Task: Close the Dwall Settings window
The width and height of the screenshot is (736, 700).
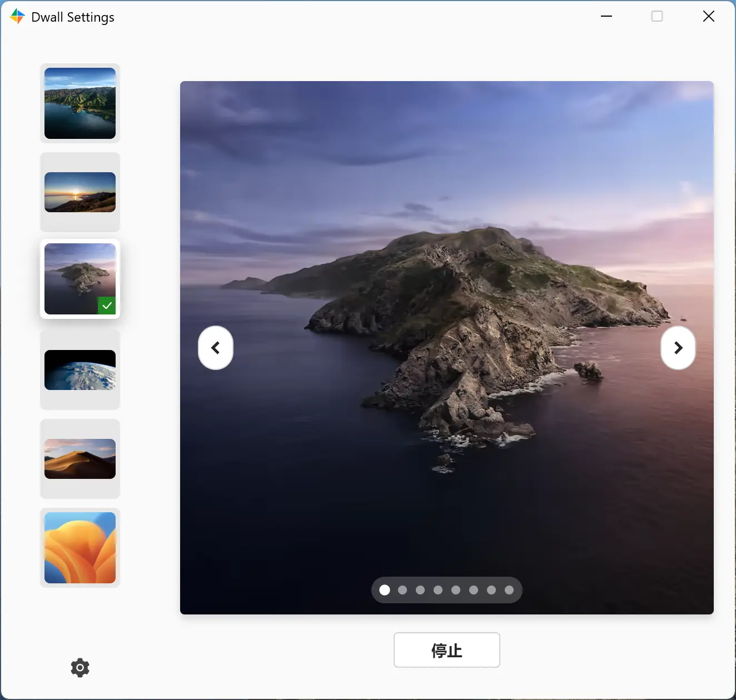Action: coord(709,16)
